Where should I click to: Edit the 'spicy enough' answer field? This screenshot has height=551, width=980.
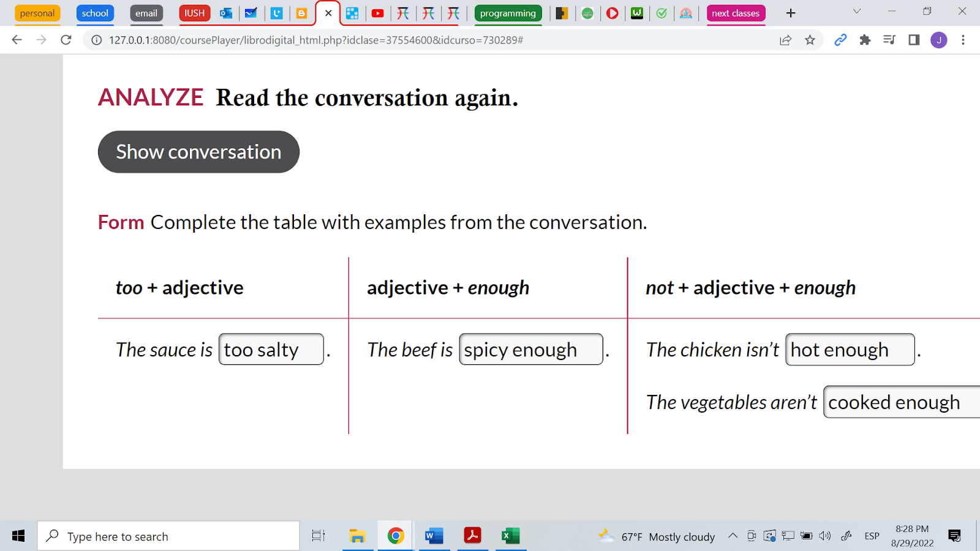pos(531,349)
